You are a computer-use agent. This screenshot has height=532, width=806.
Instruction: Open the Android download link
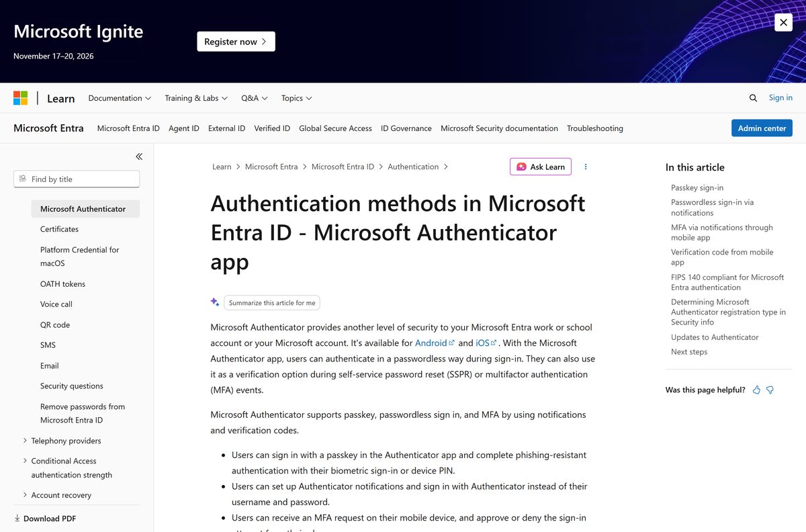435,343
